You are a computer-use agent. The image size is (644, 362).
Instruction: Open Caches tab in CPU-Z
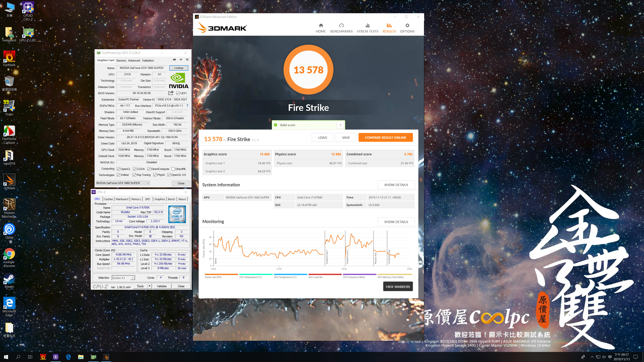[x=108, y=199]
